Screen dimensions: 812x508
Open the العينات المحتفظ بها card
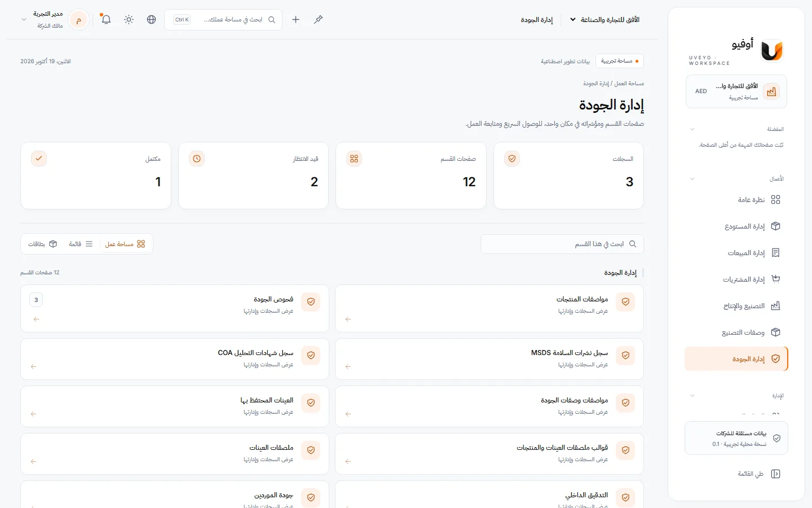click(175, 406)
